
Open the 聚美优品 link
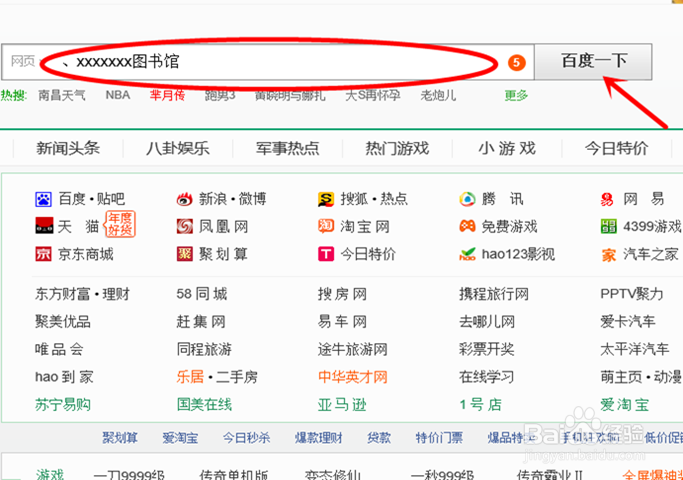(x=63, y=322)
